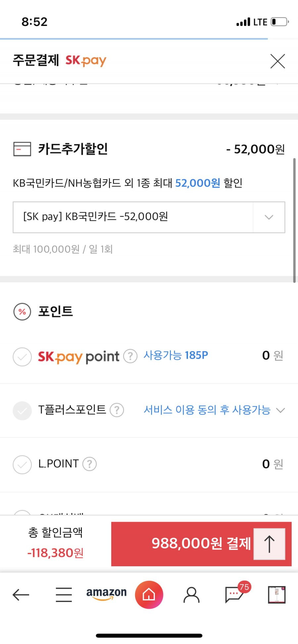Check the T플러스포인트 checkbox
The image size is (298, 644).
pyautogui.click(x=22, y=411)
